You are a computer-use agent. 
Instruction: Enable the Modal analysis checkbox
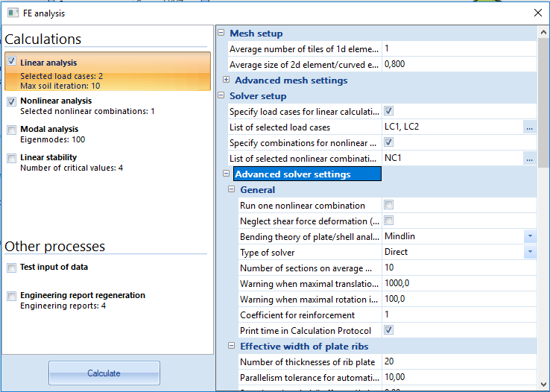point(12,130)
